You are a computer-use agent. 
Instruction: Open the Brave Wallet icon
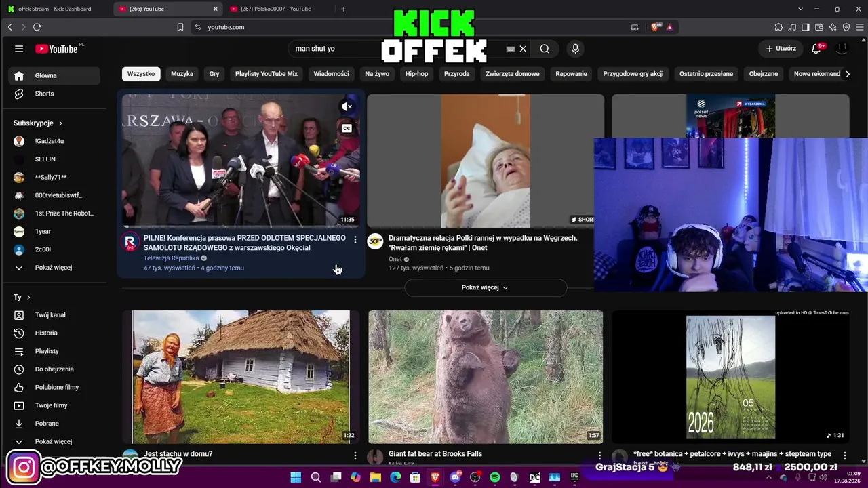(819, 27)
